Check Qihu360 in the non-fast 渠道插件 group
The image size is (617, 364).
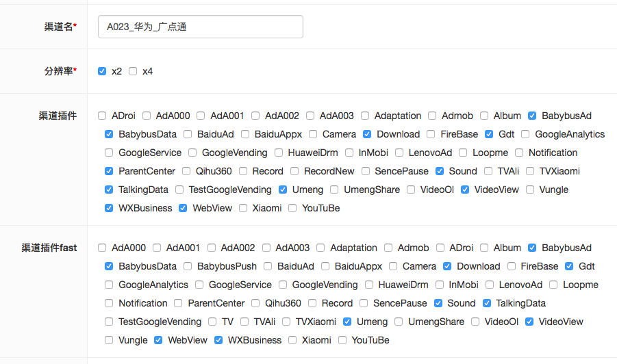coord(186,171)
